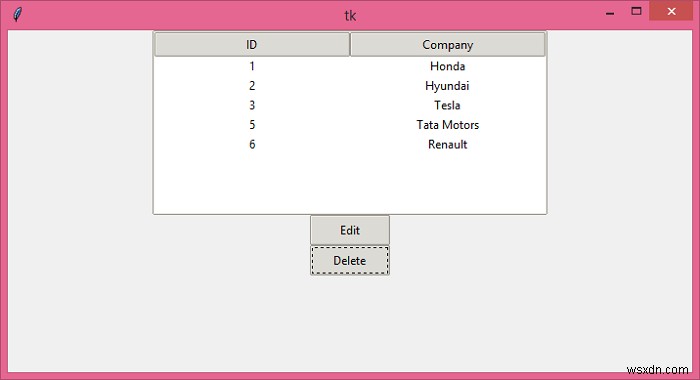Click ID value 2 in table
700x380 pixels.
[x=252, y=86]
